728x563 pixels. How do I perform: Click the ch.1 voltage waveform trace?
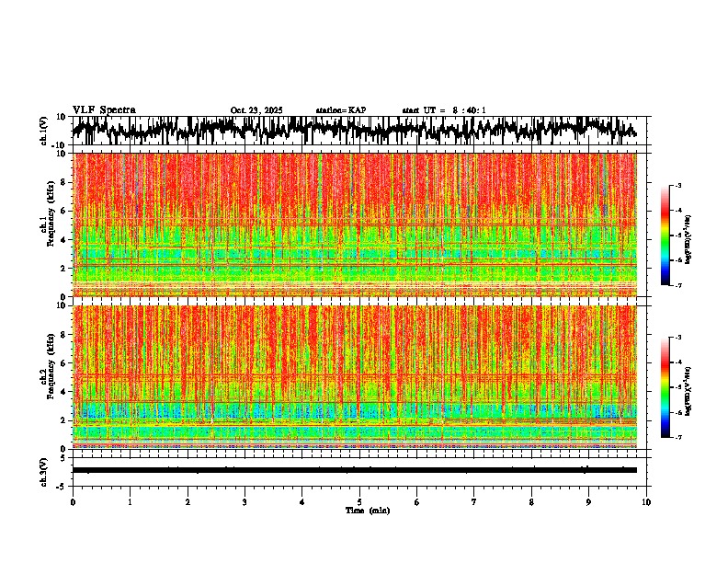pyautogui.click(x=355, y=130)
